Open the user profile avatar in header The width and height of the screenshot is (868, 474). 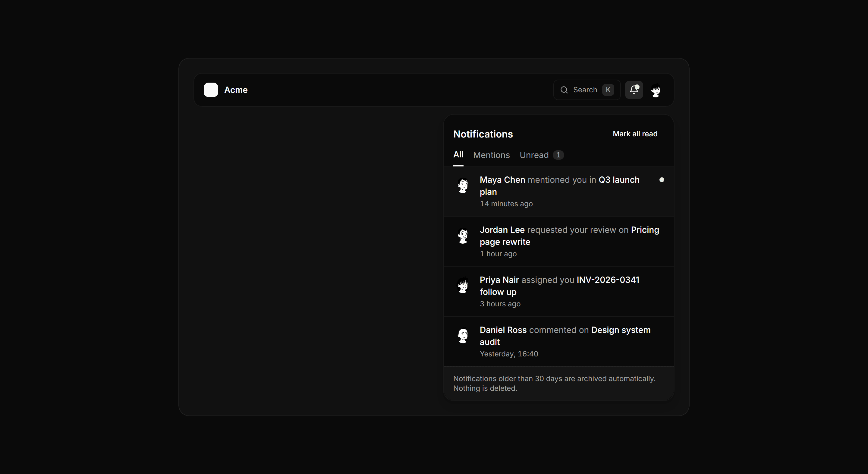(x=656, y=90)
